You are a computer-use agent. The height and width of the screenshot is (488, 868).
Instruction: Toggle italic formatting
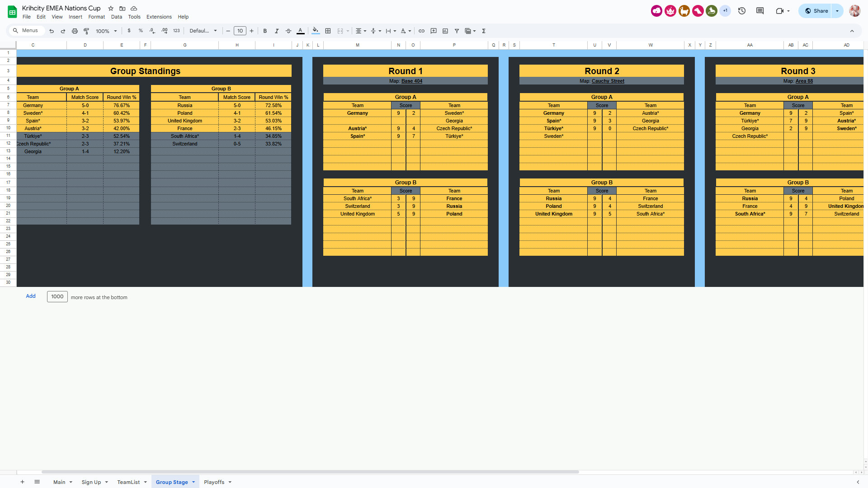277,31
